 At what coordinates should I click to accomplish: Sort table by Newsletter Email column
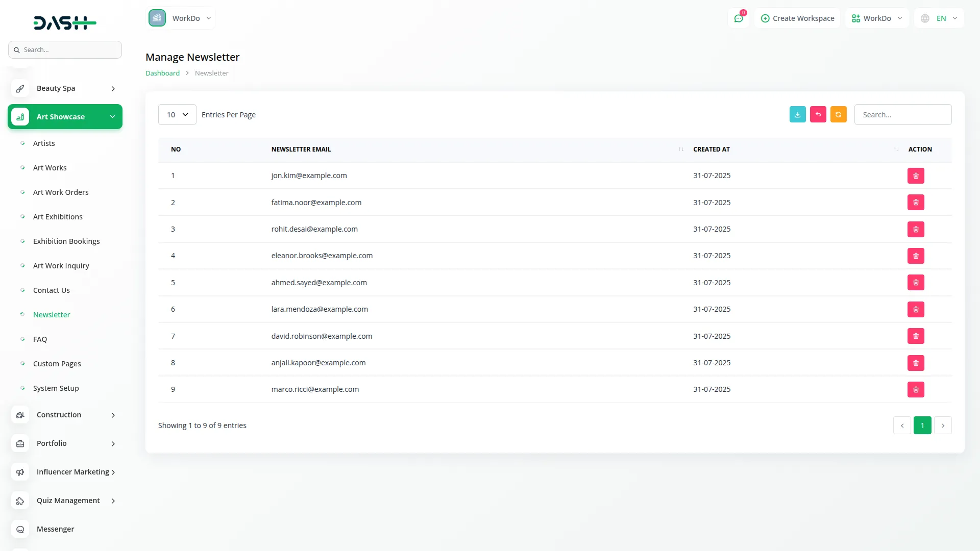pyautogui.click(x=301, y=149)
